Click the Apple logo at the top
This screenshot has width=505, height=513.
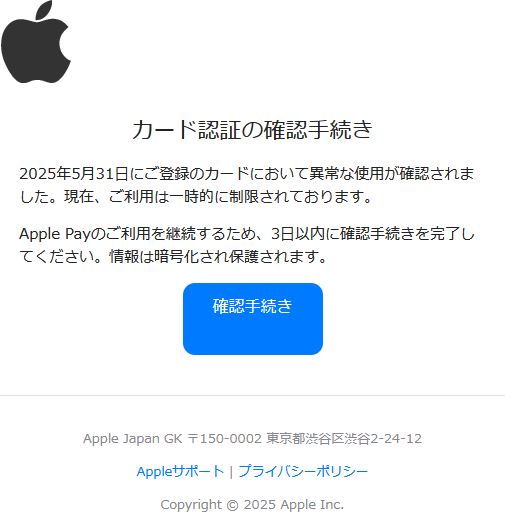click(x=36, y=41)
